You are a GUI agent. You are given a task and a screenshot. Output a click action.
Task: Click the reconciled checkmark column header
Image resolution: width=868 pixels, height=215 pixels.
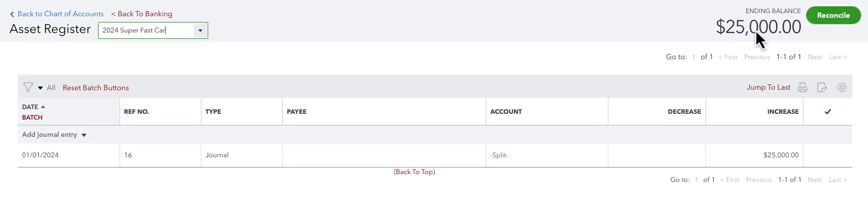828,112
